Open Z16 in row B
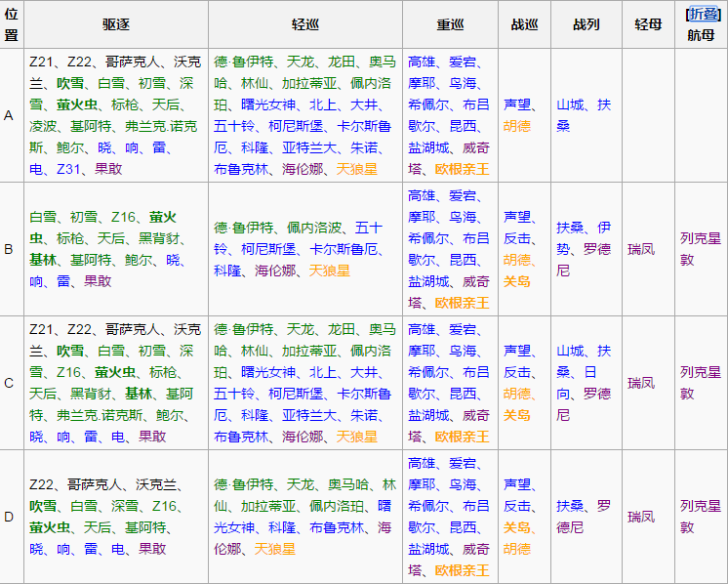The height and width of the screenshot is (584, 728). [x=124, y=217]
